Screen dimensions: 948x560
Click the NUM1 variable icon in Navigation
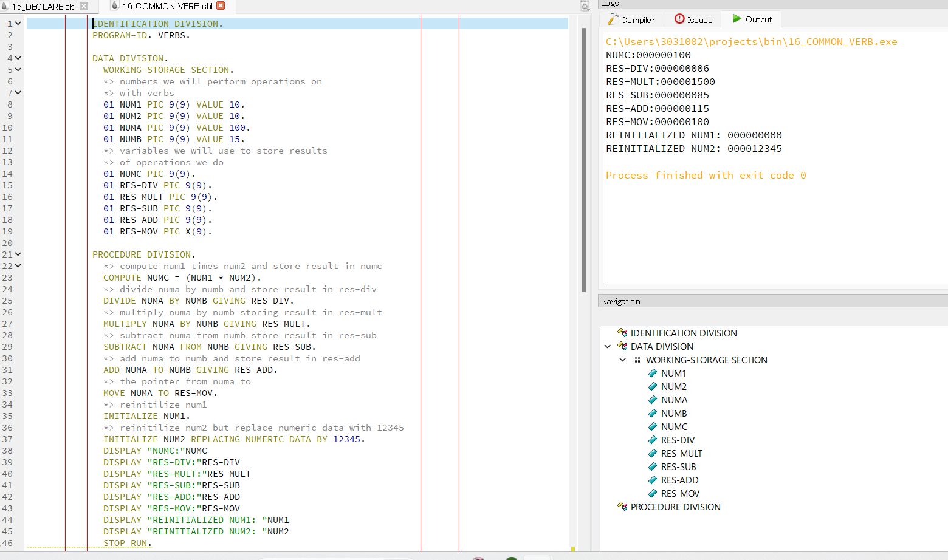653,373
